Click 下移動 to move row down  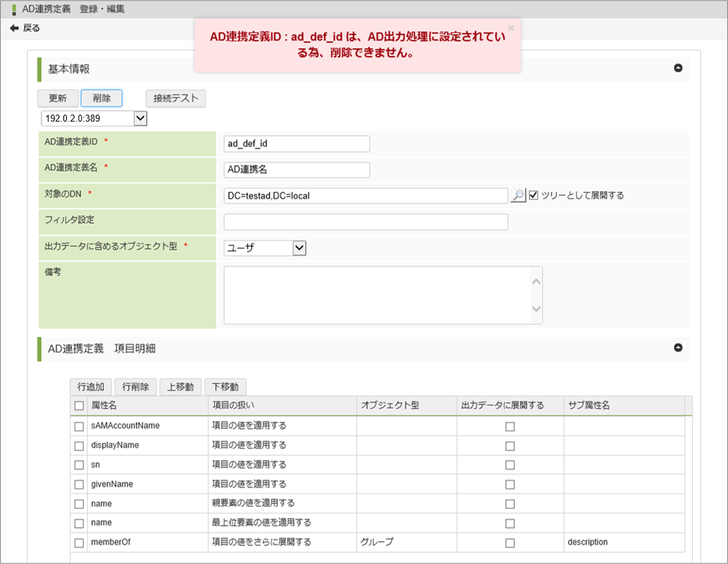coord(226,387)
